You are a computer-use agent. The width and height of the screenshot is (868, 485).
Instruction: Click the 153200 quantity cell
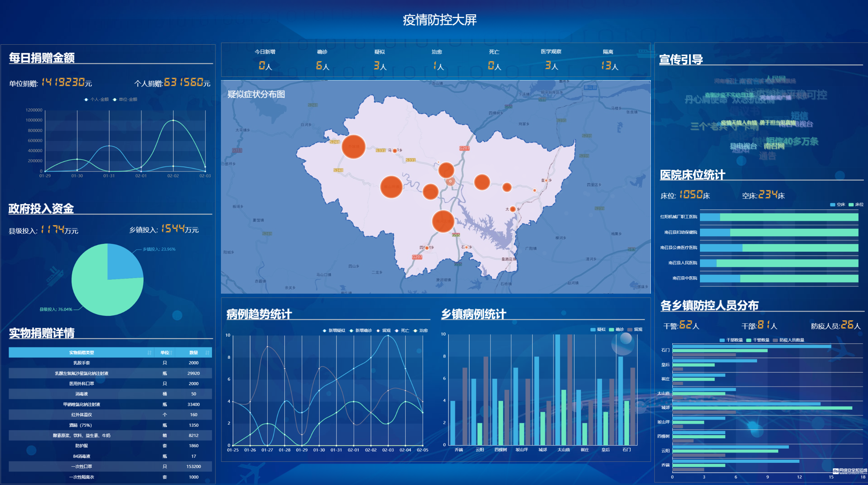[194, 467]
